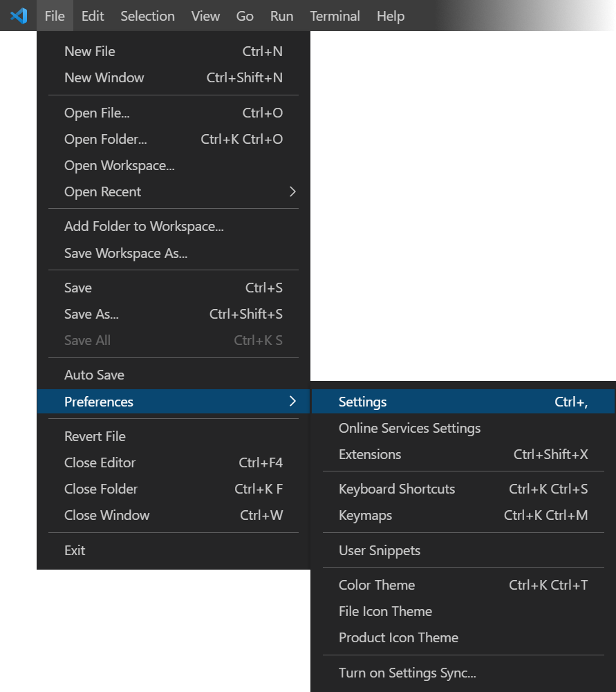Screen dimensions: 616x692
Task: Click Open Folder... menu entry
Action: pyautogui.click(x=106, y=140)
